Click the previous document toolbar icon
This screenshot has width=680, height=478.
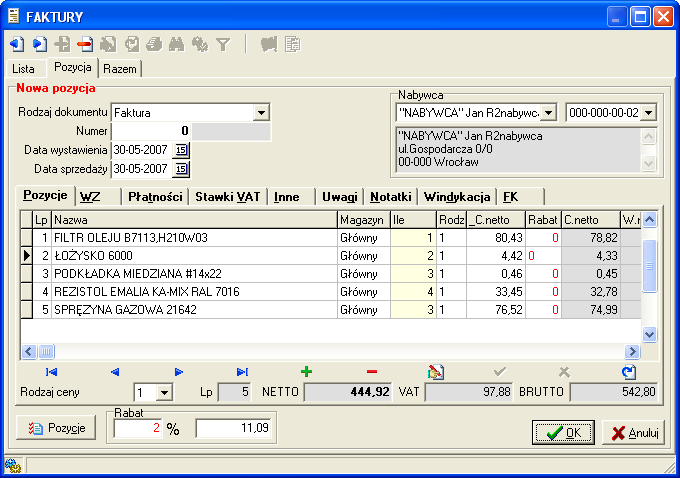pyautogui.click(x=17, y=44)
